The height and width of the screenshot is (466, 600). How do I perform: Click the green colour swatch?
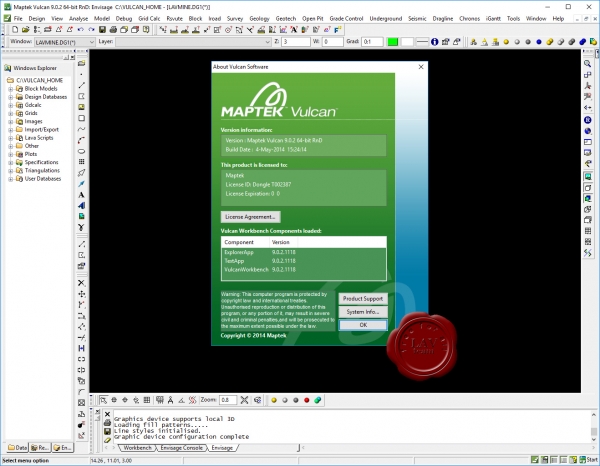[x=393, y=42]
